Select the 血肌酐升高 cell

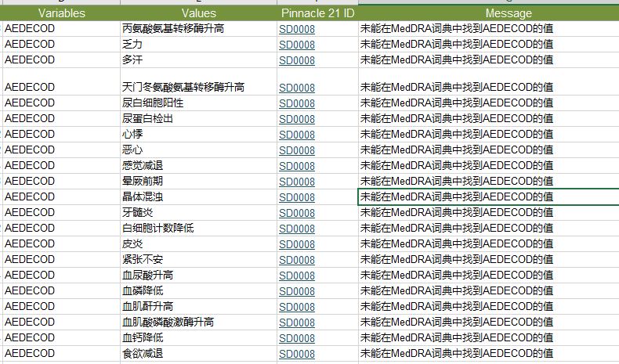tap(198, 306)
